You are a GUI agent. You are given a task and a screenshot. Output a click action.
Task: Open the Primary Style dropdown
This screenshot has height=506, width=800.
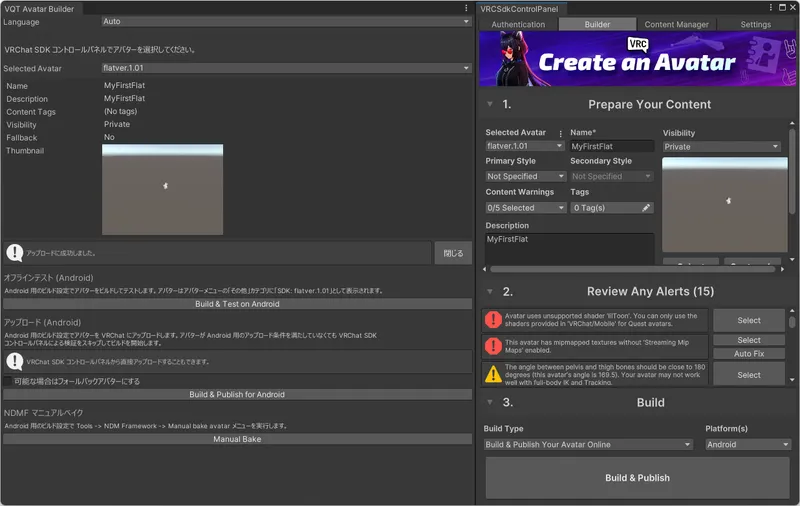point(526,176)
